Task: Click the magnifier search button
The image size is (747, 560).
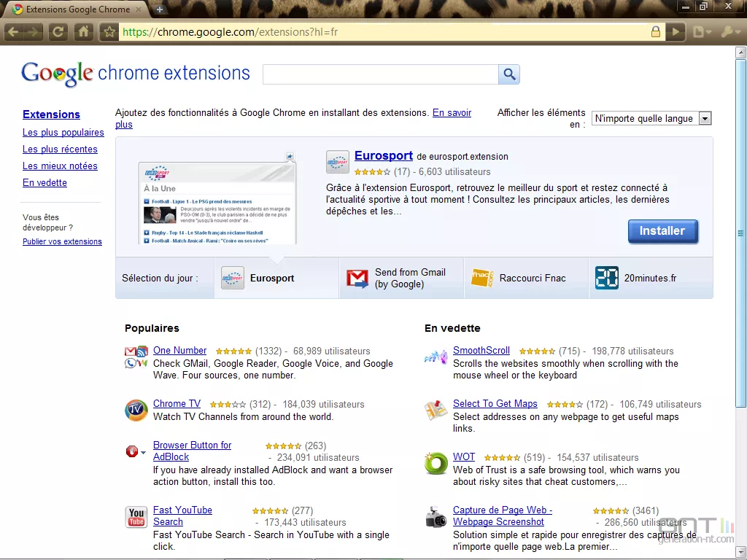Action: pyautogui.click(x=509, y=74)
